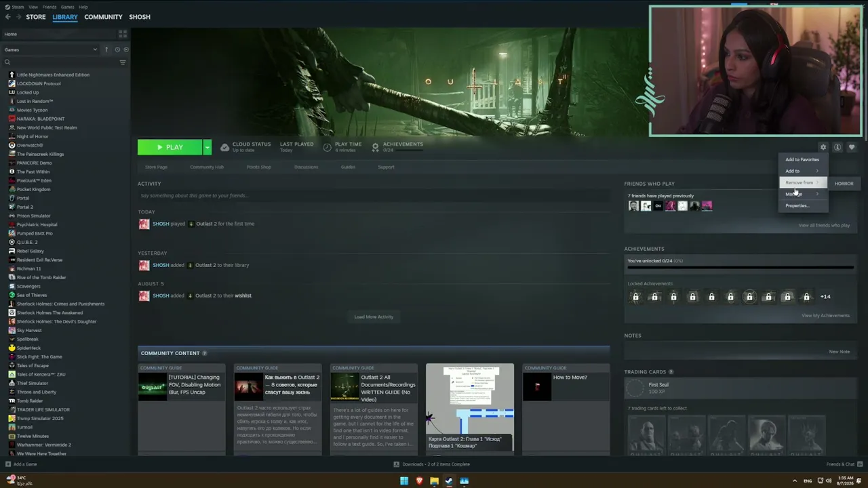Go back with the navigation back arrow
This screenshot has width=868, height=488.
7,17
